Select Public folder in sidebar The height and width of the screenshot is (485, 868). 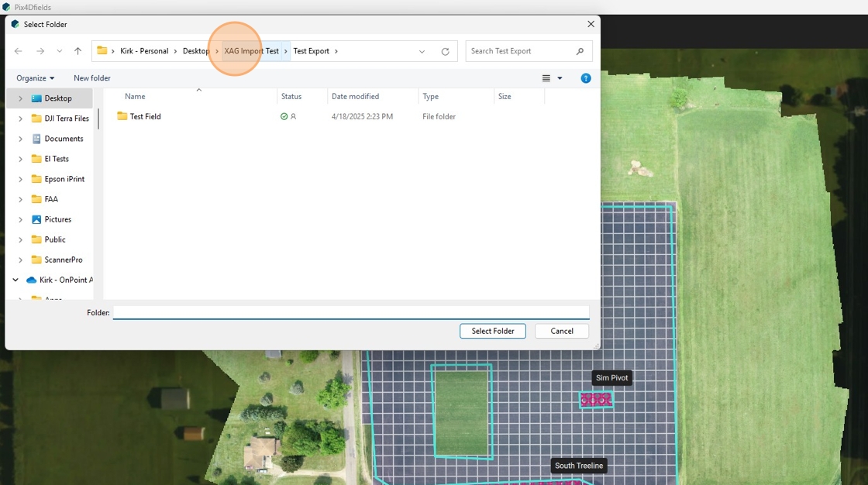tap(55, 239)
